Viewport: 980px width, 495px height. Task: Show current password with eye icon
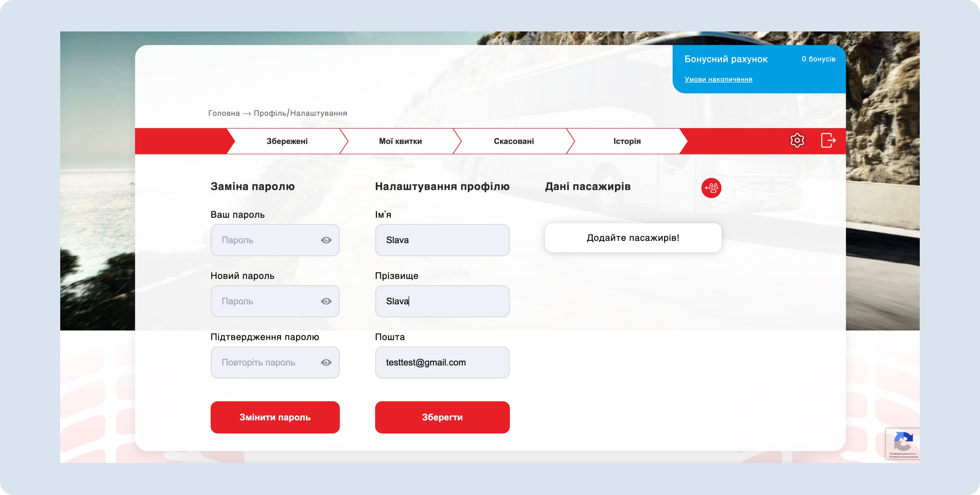click(x=326, y=240)
